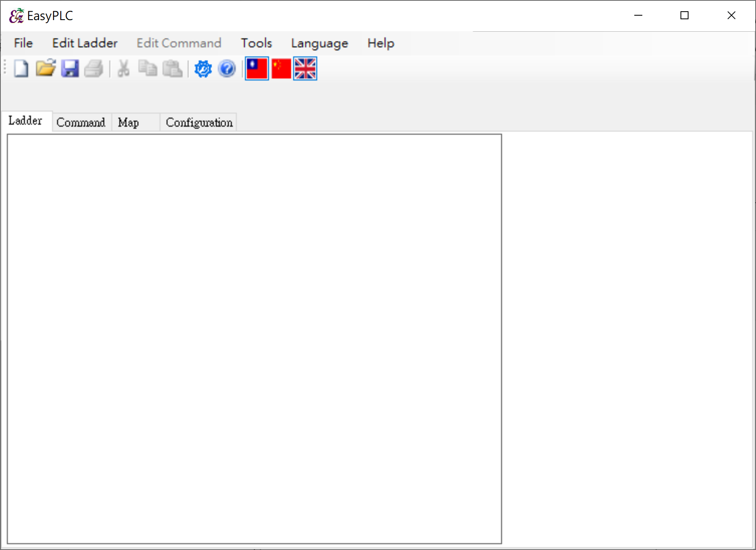Click the Print icon
Image resolution: width=756 pixels, height=550 pixels.
pyautogui.click(x=94, y=69)
